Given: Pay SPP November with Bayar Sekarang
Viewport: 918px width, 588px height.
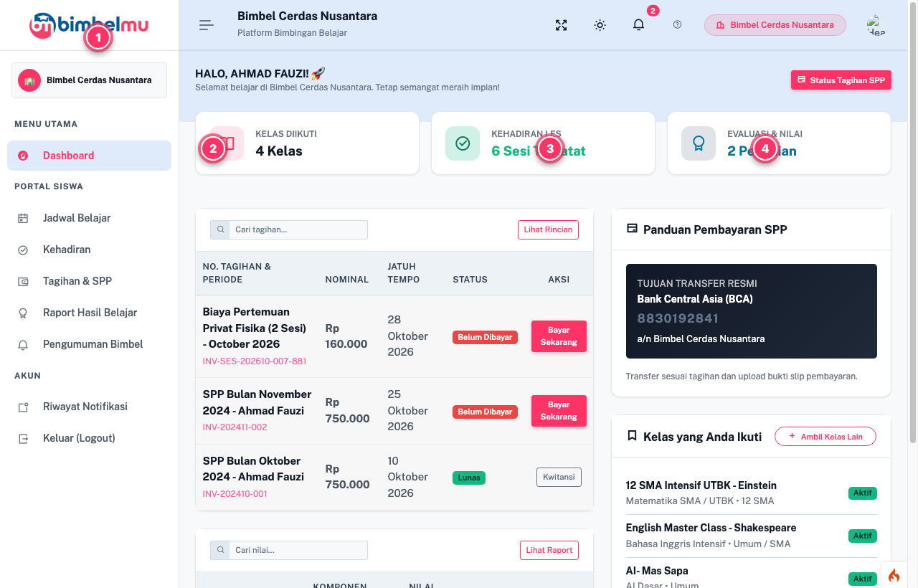Looking at the screenshot, I should 559,411.
